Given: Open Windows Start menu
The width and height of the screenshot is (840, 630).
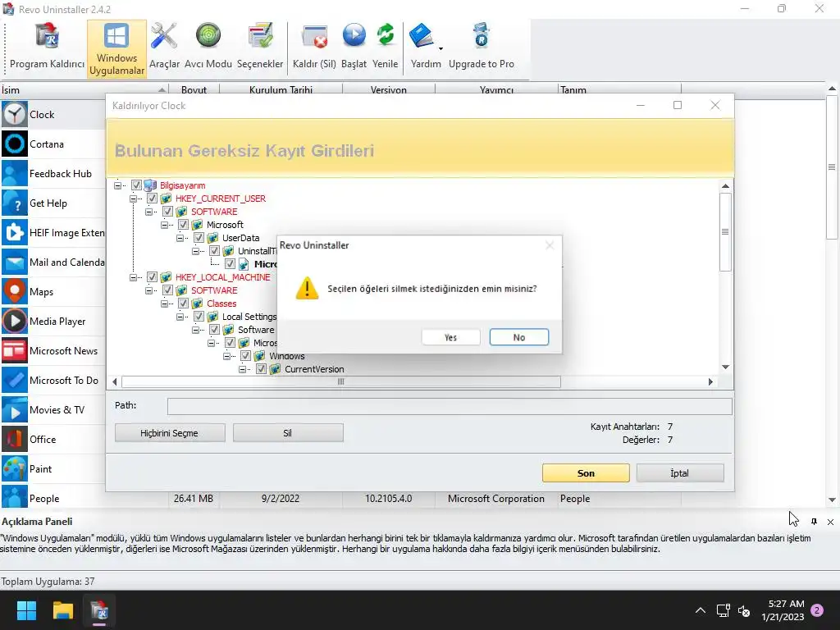Looking at the screenshot, I should pos(26,610).
